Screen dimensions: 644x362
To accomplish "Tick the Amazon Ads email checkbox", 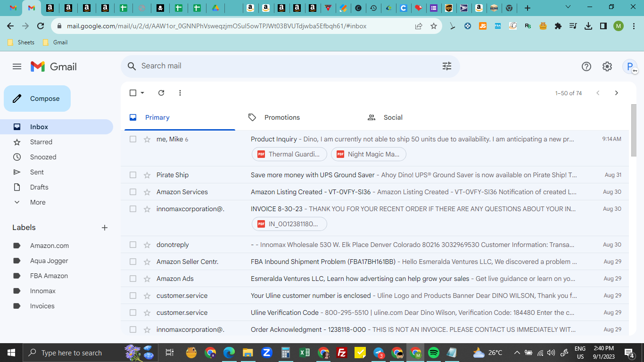I will click(133, 279).
